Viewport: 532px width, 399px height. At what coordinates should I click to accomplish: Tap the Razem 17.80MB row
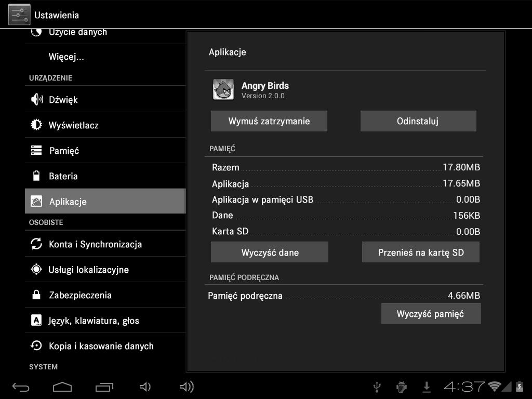click(345, 167)
